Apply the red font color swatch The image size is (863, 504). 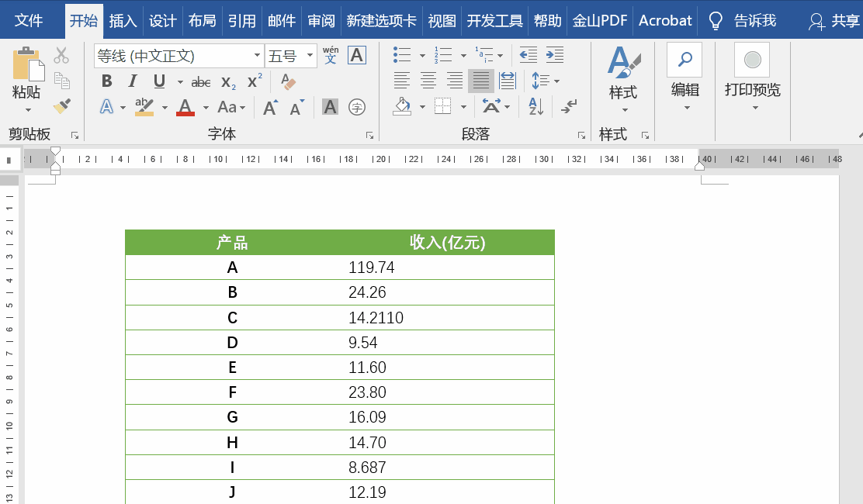point(185,107)
